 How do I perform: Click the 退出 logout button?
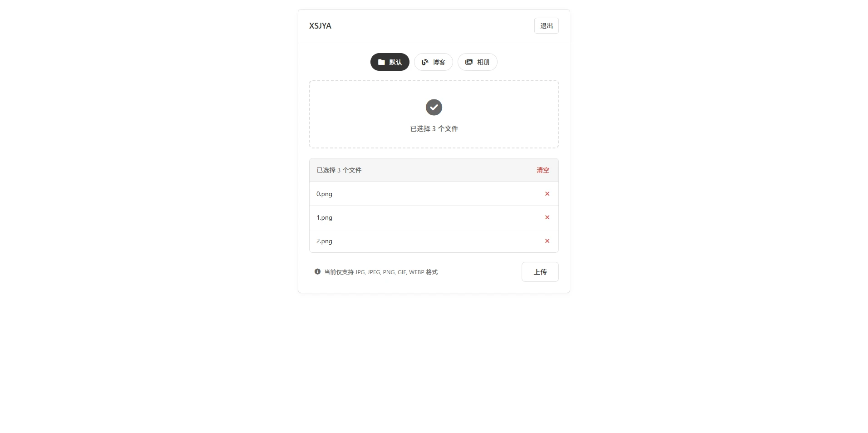point(546,26)
